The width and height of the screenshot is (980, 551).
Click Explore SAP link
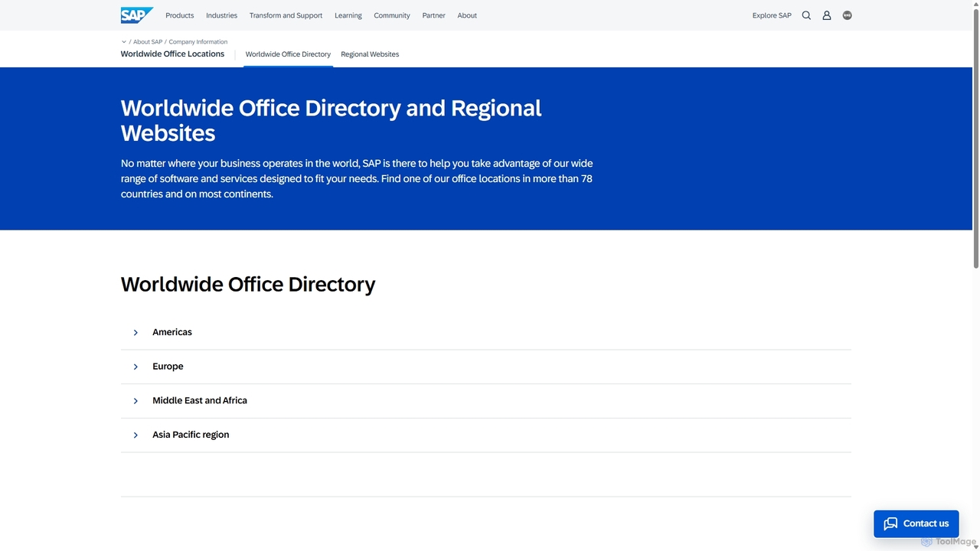click(772, 15)
